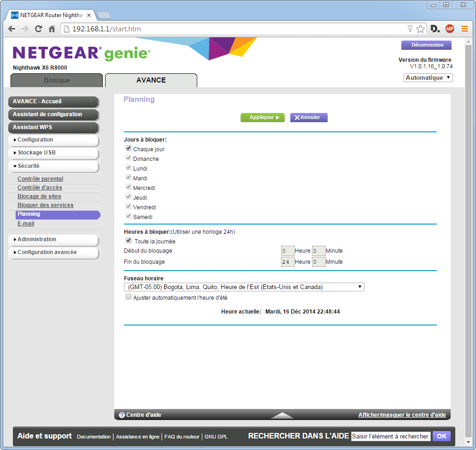
Task: Click the browser home icon
Action: click(52, 29)
